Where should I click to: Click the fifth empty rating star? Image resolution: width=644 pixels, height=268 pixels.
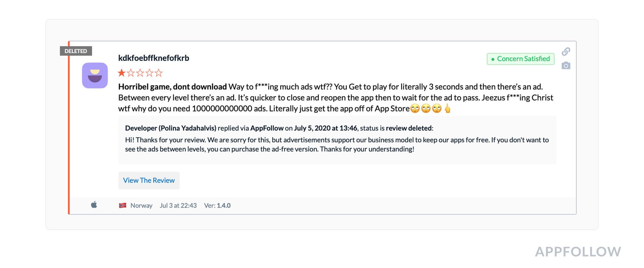pyautogui.click(x=159, y=73)
